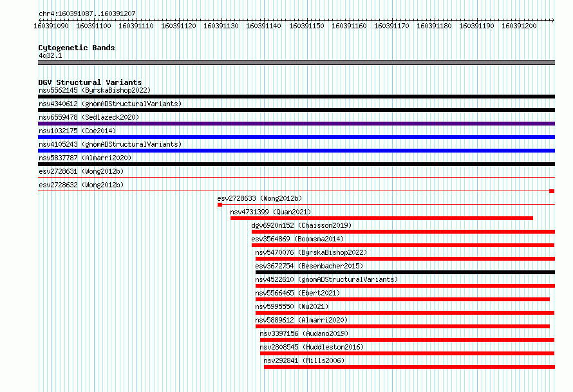Click the blue bar of nsv1032175
573x392 pixels.
[296, 137]
